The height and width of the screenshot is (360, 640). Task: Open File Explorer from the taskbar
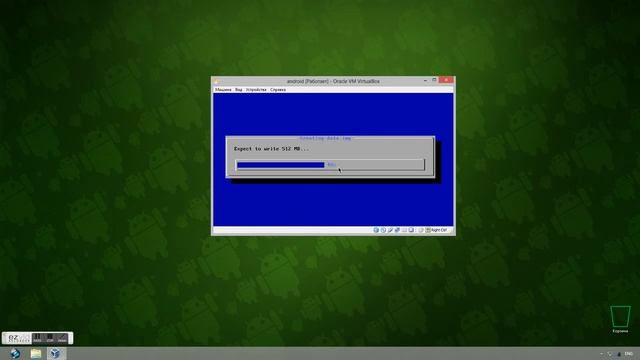(36, 353)
